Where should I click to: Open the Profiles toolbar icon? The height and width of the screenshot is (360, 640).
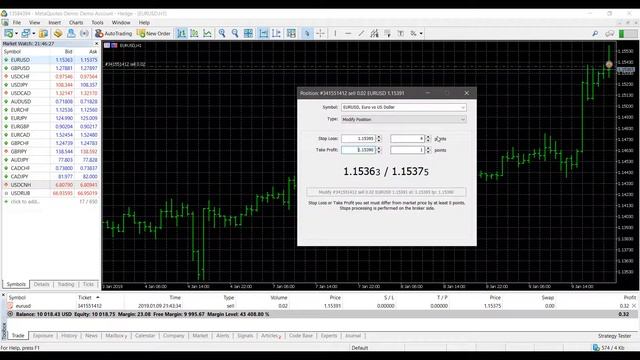(26, 33)
